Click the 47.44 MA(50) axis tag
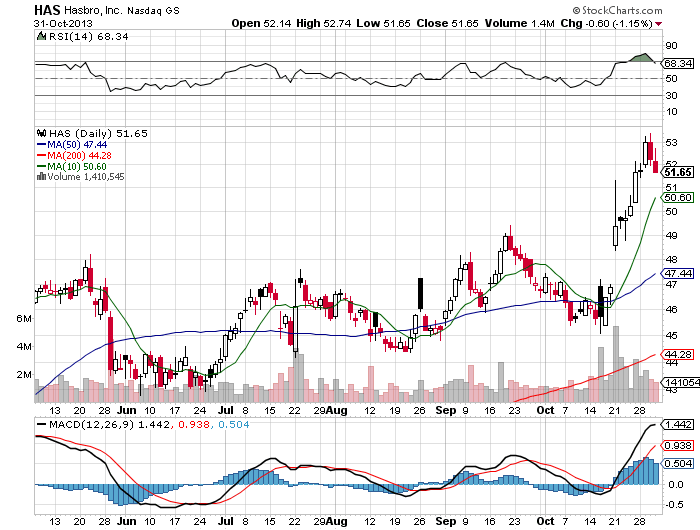The height and width of the screenshot is (530, 700). [x=678, y=273]
